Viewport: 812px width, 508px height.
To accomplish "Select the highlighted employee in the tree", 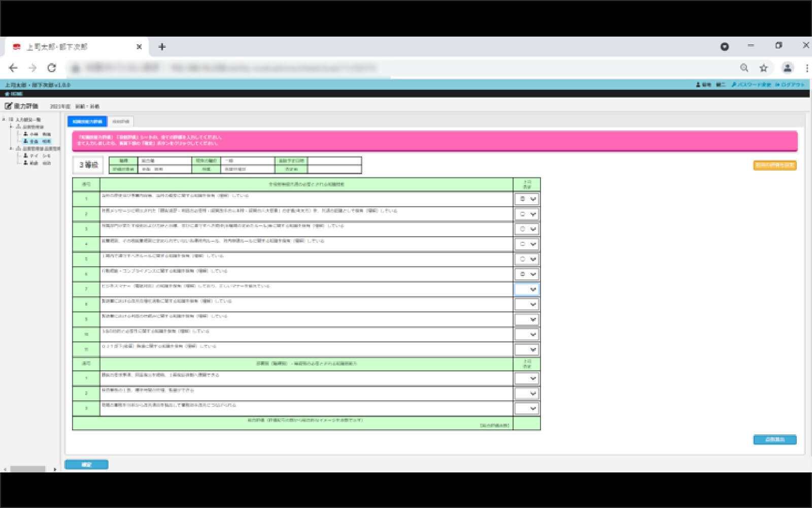I will point(37,141).
